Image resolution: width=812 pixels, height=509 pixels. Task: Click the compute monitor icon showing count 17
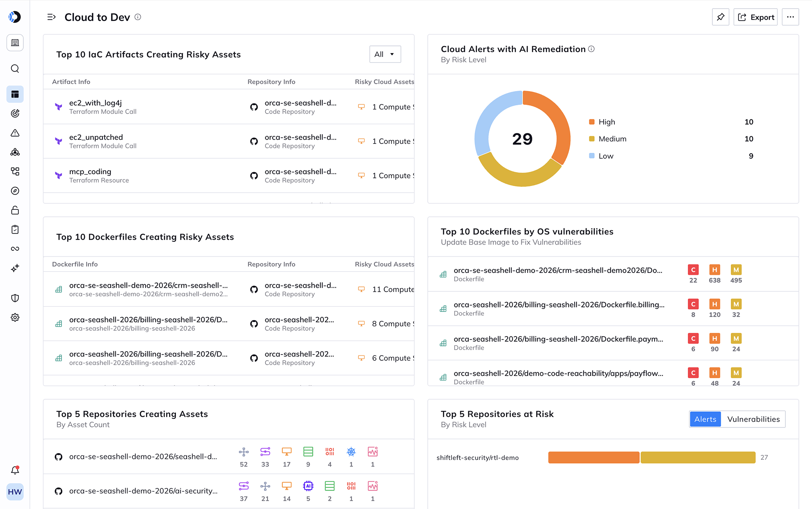click(287, 452)
